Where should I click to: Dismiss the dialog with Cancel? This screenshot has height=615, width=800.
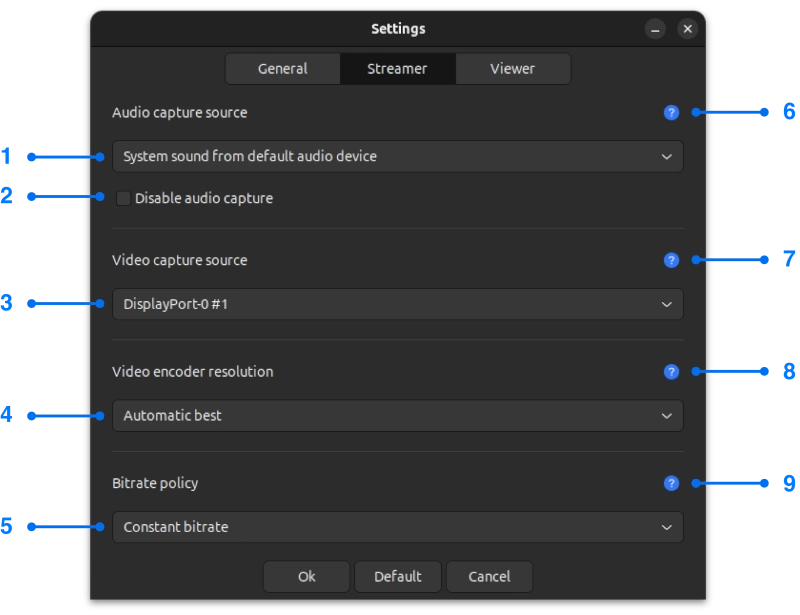[x=489, y=576]
